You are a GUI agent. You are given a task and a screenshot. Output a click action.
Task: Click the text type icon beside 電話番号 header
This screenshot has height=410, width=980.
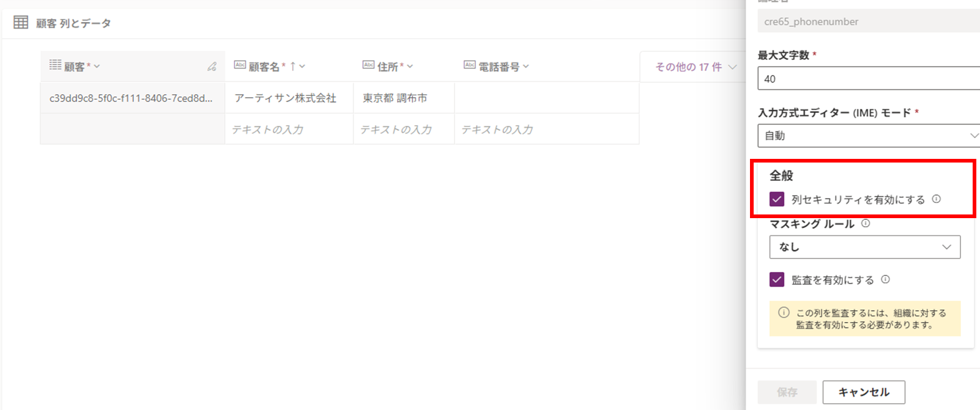(469, 65)
